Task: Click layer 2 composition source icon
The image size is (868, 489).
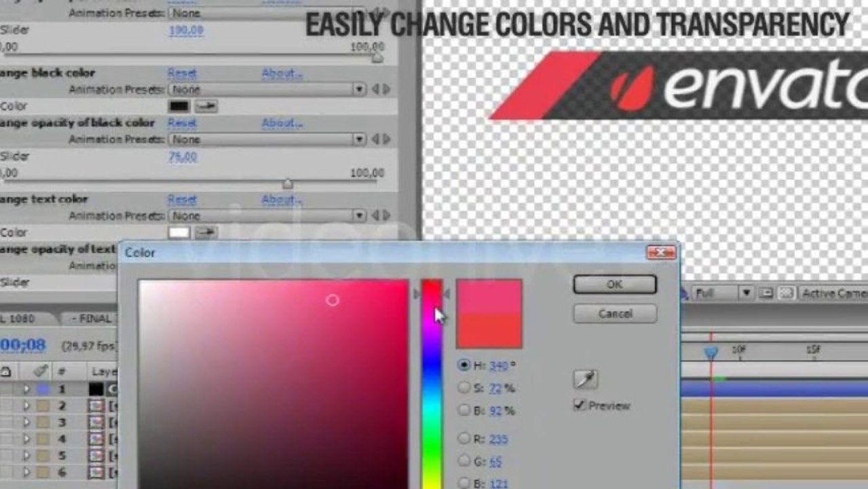Action: (96, 405)
